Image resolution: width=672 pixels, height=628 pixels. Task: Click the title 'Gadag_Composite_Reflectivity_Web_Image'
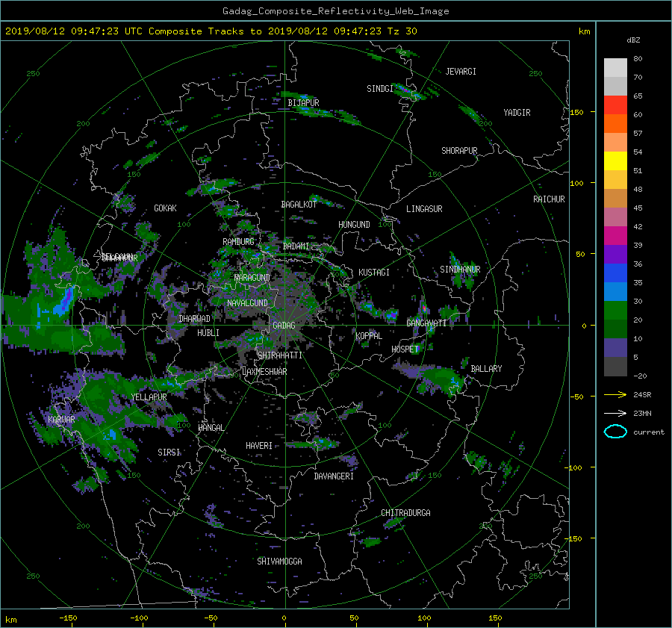pos(335,11)
